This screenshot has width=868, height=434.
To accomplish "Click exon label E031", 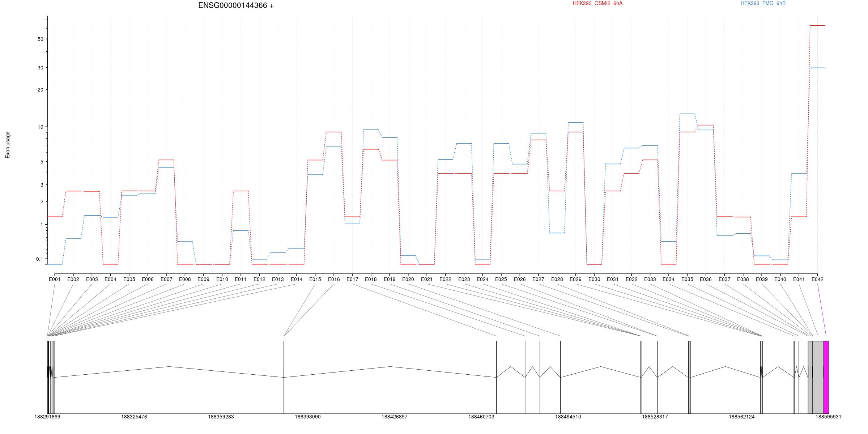I will tap(613, 279).
